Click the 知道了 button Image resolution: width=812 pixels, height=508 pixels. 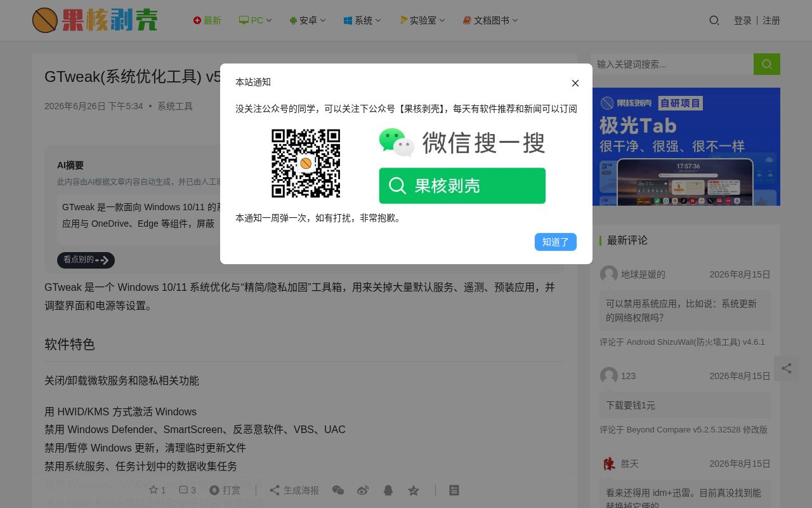pyautogui.click(x=556, y=242)
